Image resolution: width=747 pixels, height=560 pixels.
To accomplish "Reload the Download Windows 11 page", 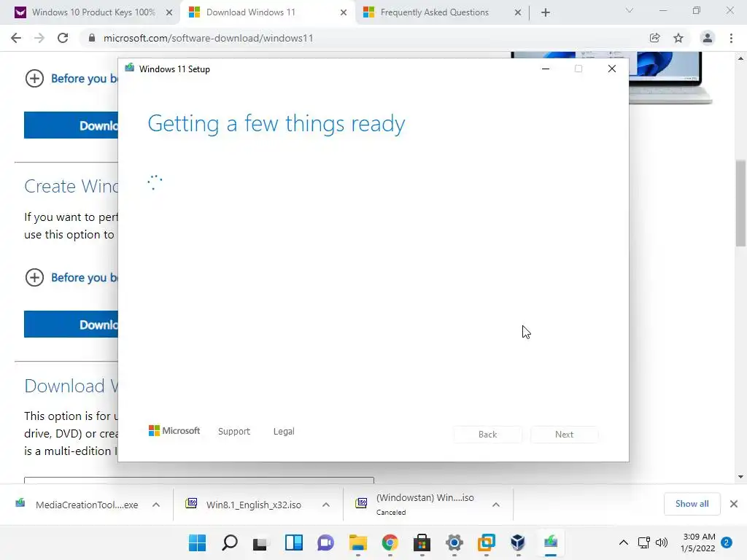I will 63,38.
